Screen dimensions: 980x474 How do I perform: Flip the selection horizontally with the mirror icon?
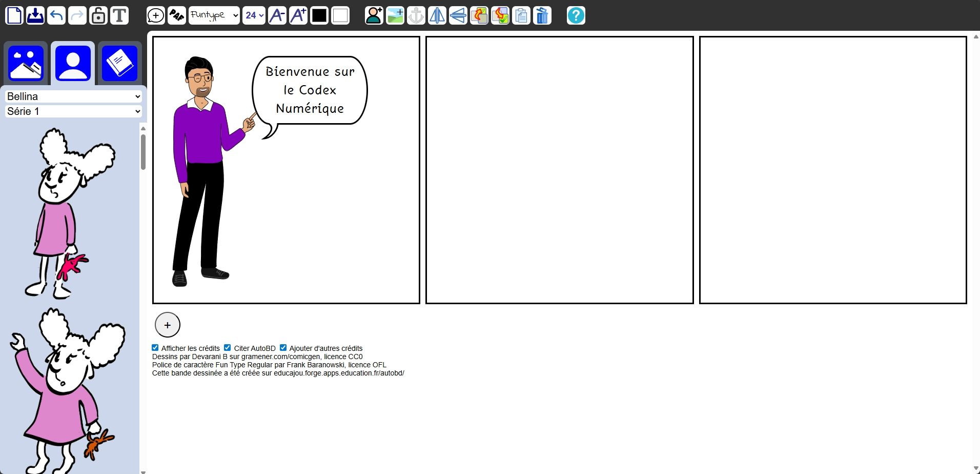[x=437, y=15]
